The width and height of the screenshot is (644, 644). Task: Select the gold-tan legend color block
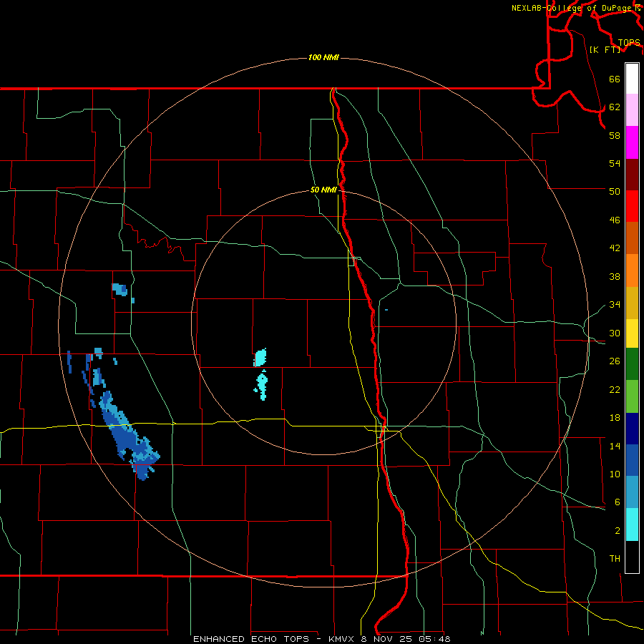click(x=632, y=303)
